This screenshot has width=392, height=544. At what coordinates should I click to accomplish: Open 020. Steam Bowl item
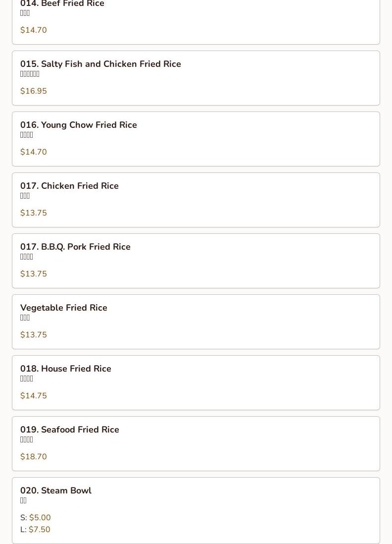56,490
